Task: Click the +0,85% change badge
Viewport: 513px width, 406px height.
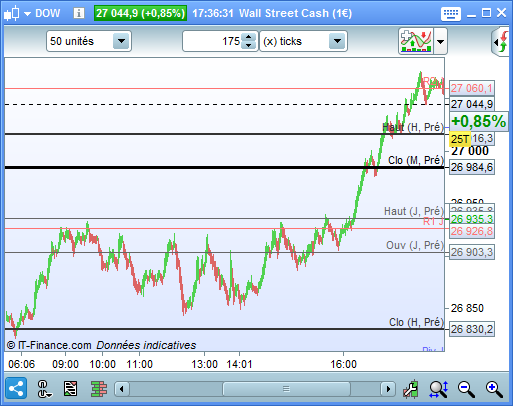Action: pyautogui.click(x=479, y=121)
